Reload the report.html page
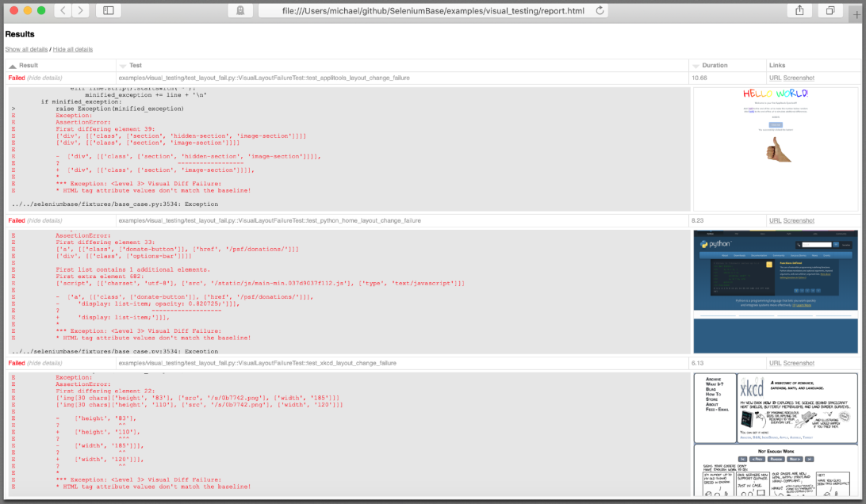Viewport: 866px width, 504px height. pos(600,11)
